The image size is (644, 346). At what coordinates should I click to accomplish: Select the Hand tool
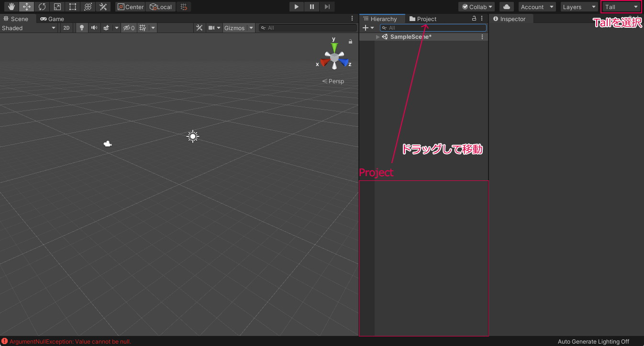(x=11, y=7)
